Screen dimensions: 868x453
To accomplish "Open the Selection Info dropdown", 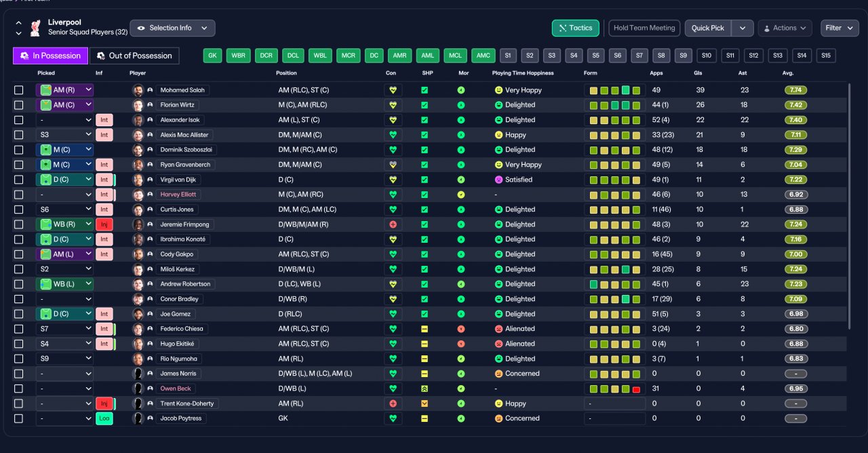I will [173, 28].
